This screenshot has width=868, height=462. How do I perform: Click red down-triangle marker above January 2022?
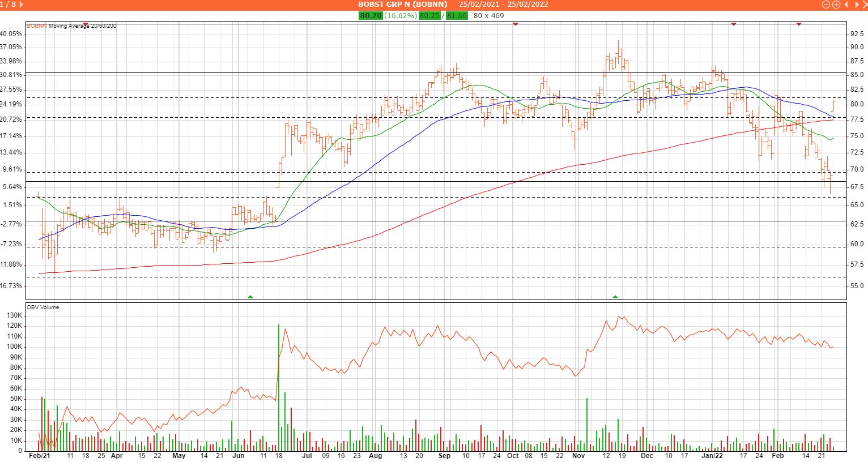(733, 24)
